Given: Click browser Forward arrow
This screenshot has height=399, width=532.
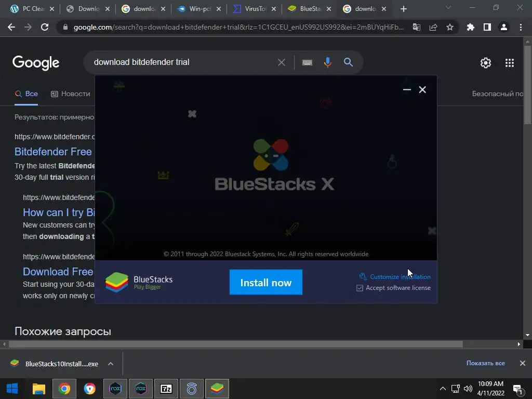Looking at the screenshot, I should [x=28, y=27].
